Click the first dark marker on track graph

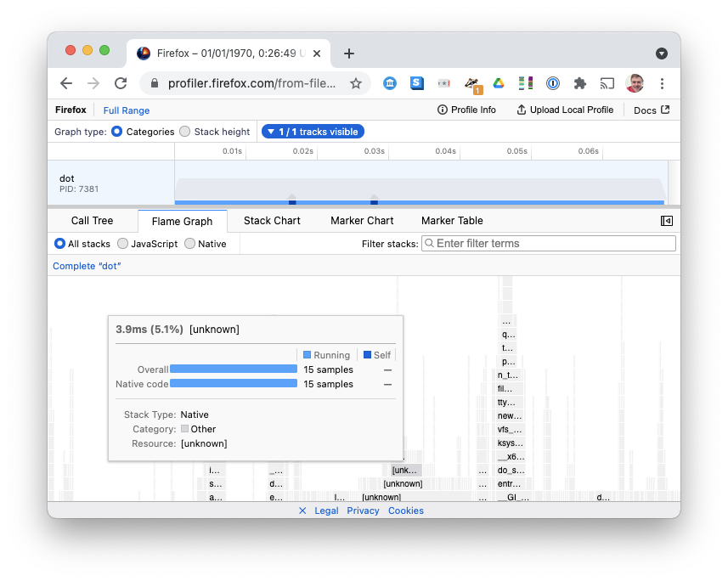click(292, 201)
